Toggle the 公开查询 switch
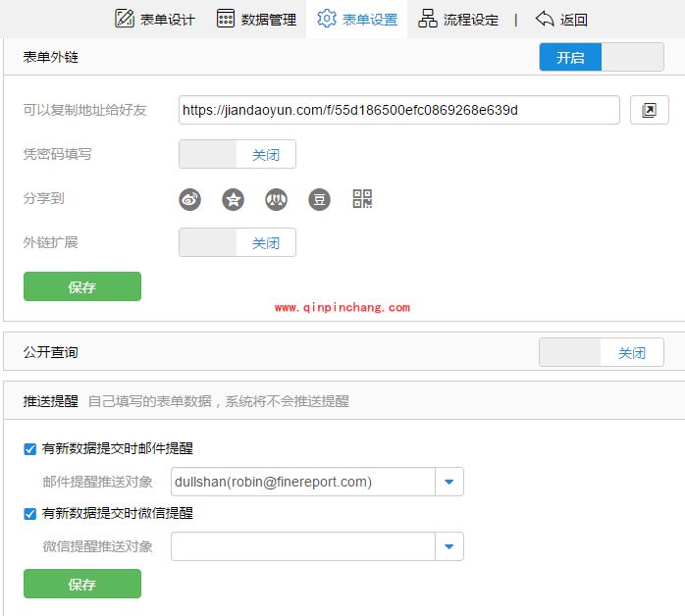685x616 pixels. (x=602, y=352)
